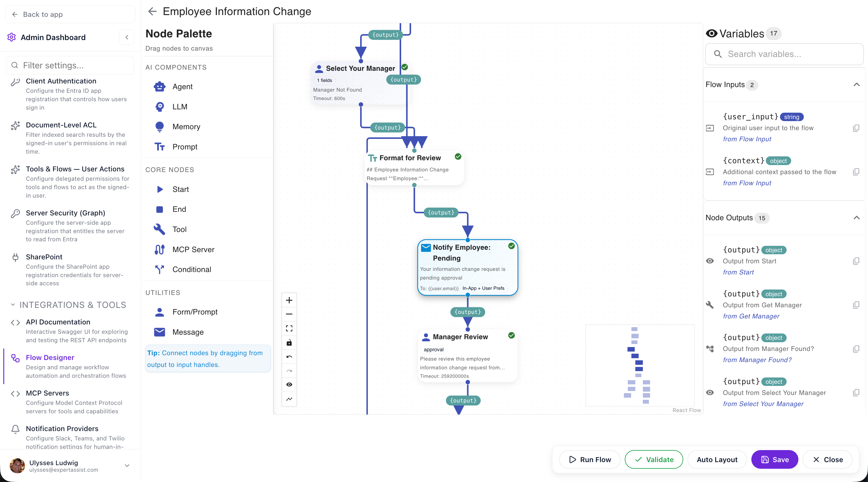Select the Notify Employee: Pending node
Screen dimensions: 868x482
tap(468, 268)
